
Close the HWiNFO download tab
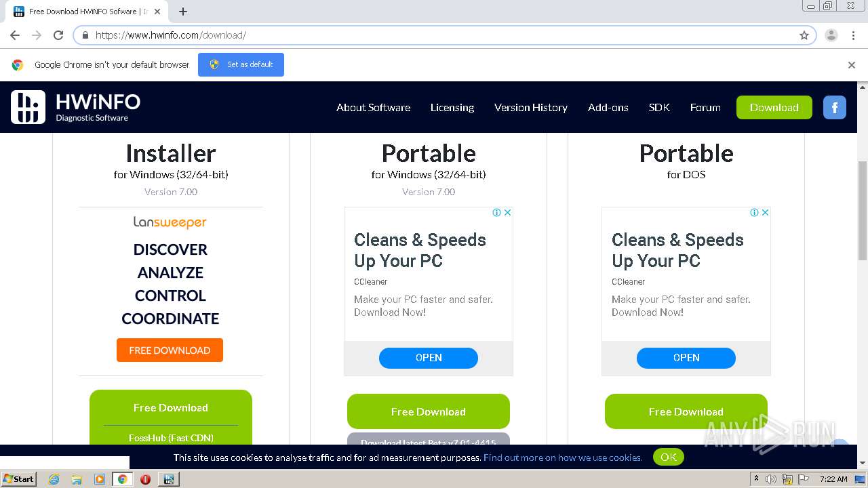point(157,12)
